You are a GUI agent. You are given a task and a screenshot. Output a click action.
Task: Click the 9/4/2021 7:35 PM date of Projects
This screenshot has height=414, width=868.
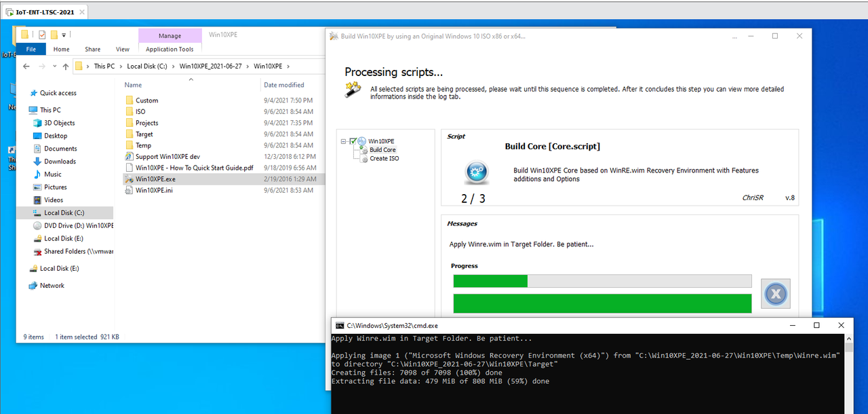[x=288, y=123]
